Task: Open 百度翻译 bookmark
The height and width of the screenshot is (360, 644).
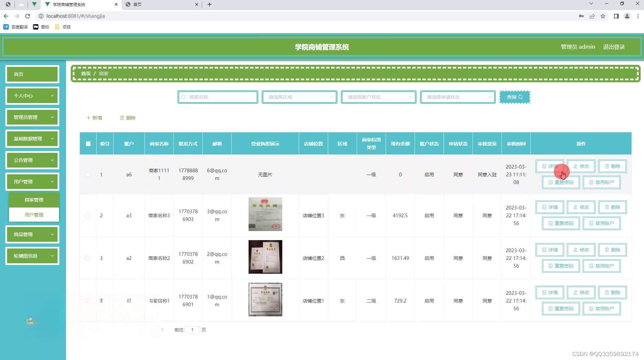Action: pos(15,27)
